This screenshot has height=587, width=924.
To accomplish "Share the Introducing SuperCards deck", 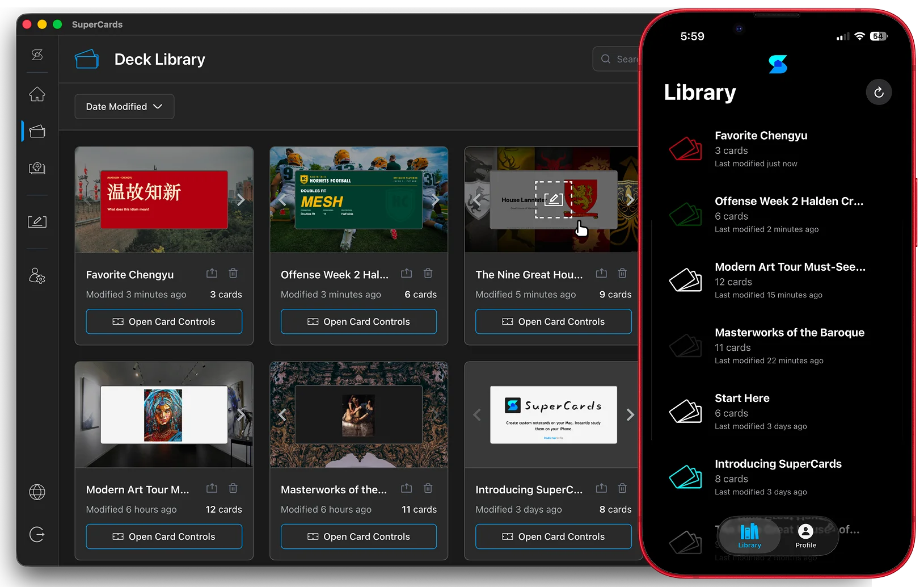I will point(601,488).
